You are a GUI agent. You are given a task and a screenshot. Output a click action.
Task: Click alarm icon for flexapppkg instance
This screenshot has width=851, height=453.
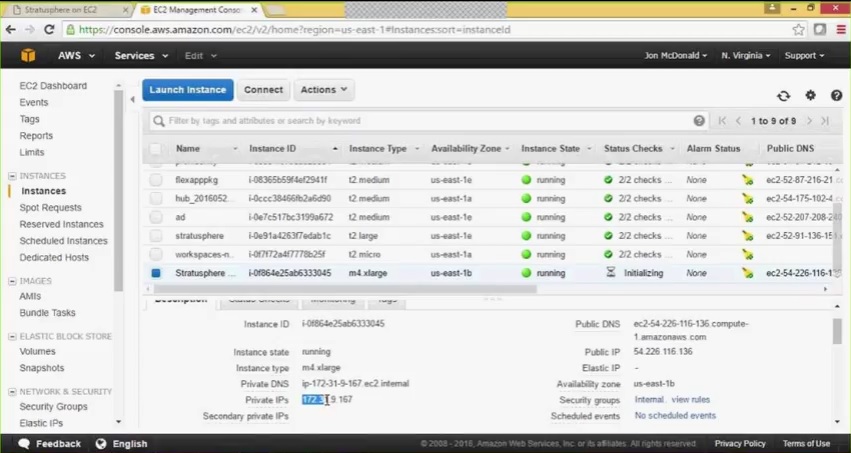click(x=748, y=180)
